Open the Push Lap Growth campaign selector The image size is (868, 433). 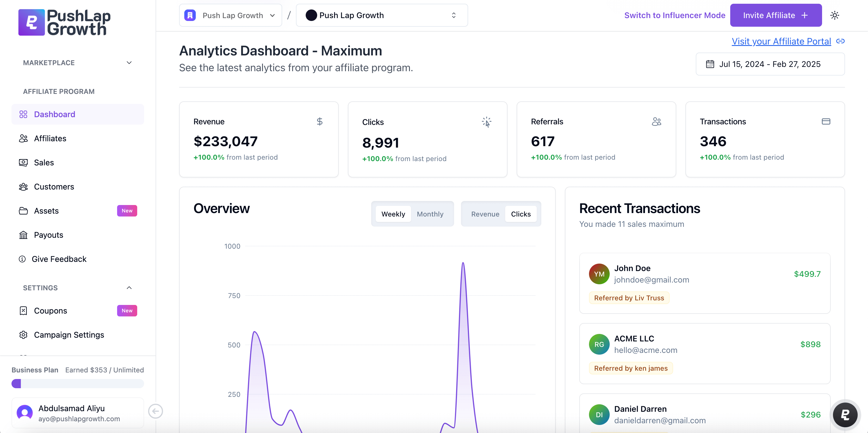(x=381, y=15)
